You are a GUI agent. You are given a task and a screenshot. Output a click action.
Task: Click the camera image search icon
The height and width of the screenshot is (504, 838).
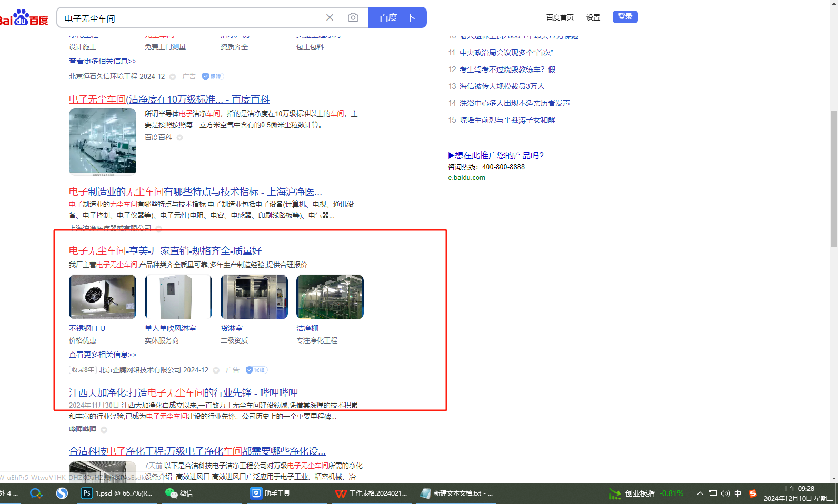[353, 17]
